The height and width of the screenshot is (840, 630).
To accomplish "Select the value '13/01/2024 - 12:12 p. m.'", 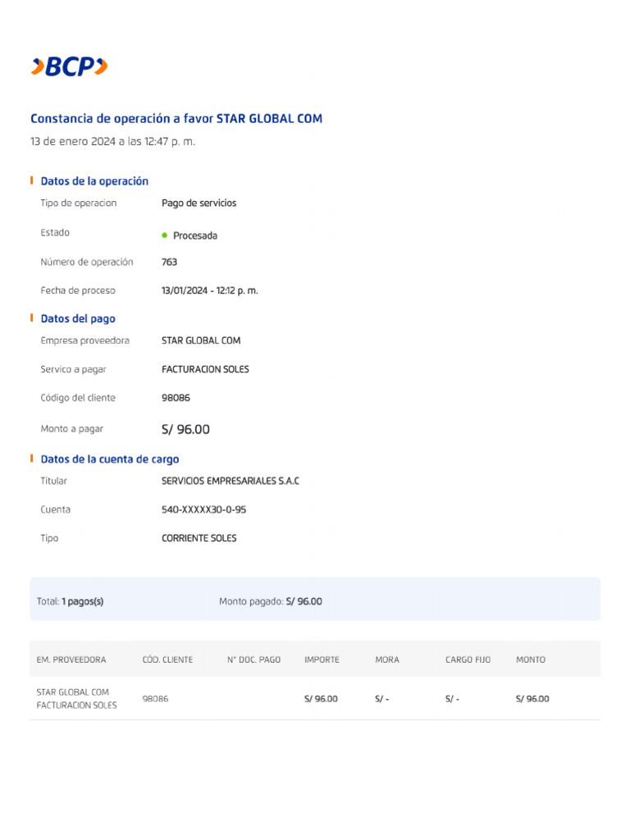I will [x=209, y=290].
